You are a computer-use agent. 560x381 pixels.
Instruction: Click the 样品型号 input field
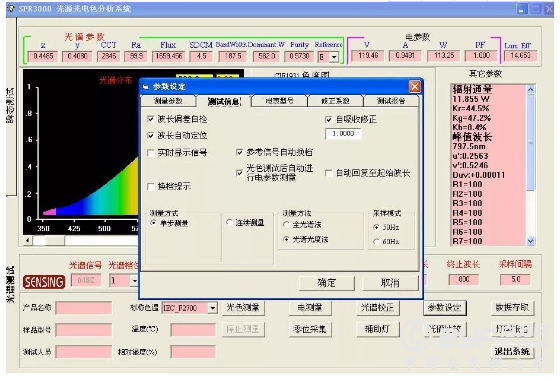point(84,330)
